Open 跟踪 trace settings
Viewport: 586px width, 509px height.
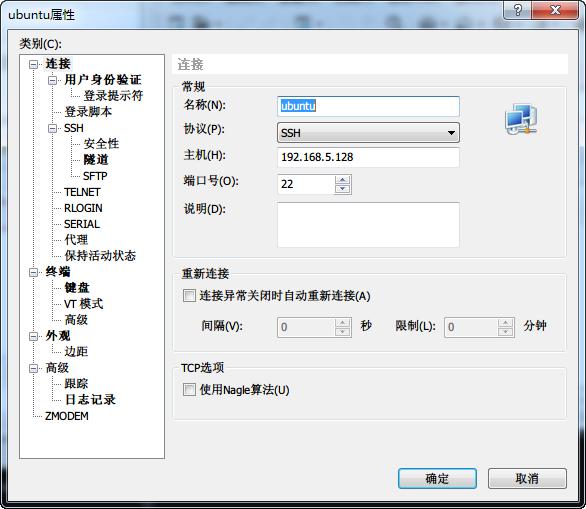tap(76, 384)
